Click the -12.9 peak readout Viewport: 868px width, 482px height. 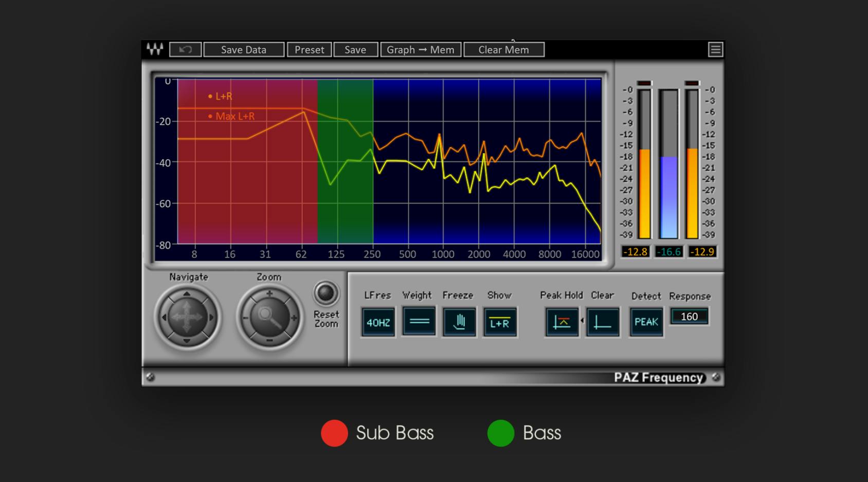(702, 252)
